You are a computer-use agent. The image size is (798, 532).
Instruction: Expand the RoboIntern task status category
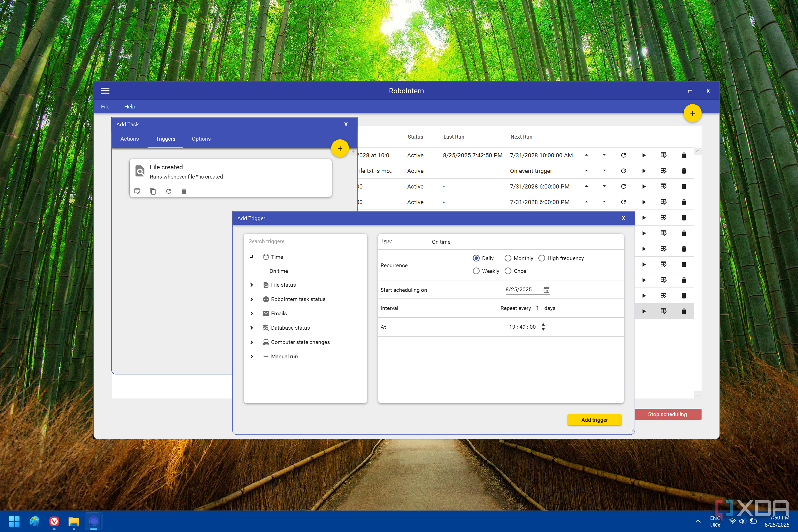[x=252, y=299]
